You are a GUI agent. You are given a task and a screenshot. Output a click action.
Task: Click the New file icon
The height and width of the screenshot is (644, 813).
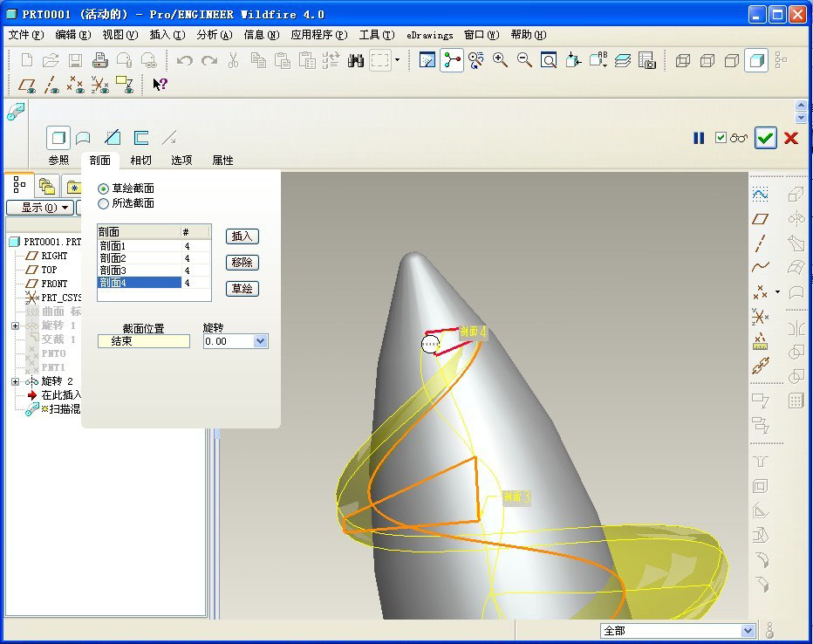pyautogui.click(x=26, y=60)
